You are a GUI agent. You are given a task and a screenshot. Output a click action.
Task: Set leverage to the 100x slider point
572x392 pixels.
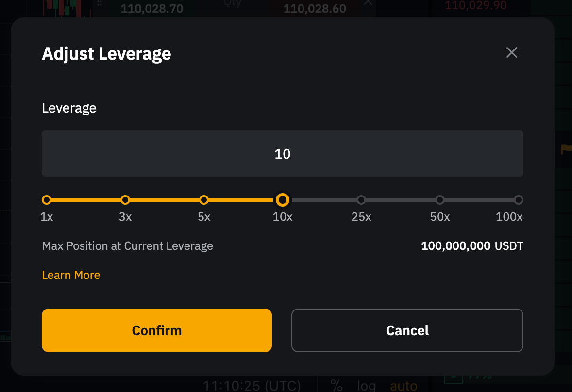[x=519, y=200]
